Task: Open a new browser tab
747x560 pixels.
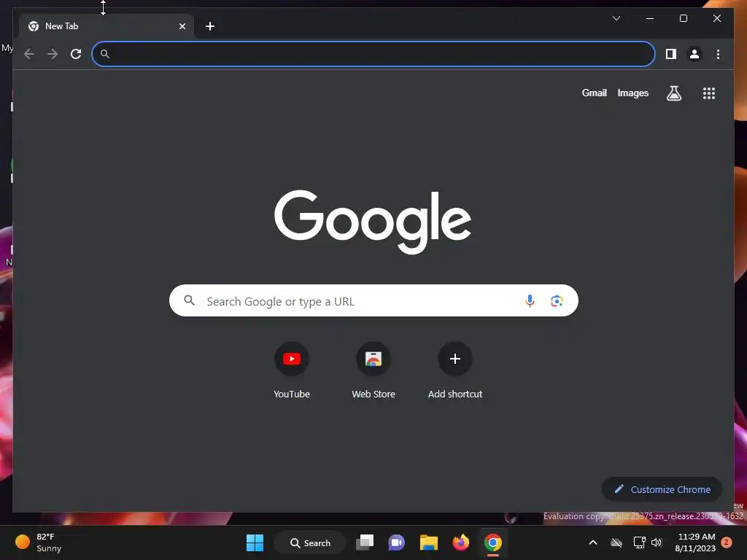Action: point(210,26)
